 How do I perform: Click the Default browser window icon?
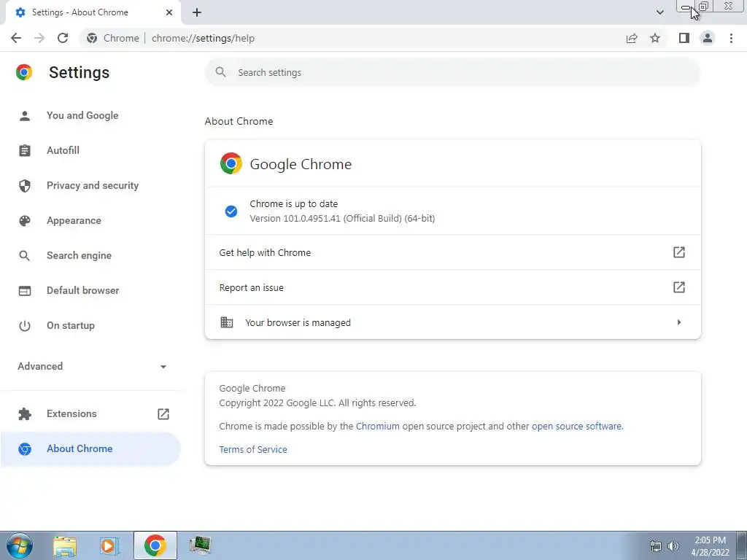click(25, 290)
